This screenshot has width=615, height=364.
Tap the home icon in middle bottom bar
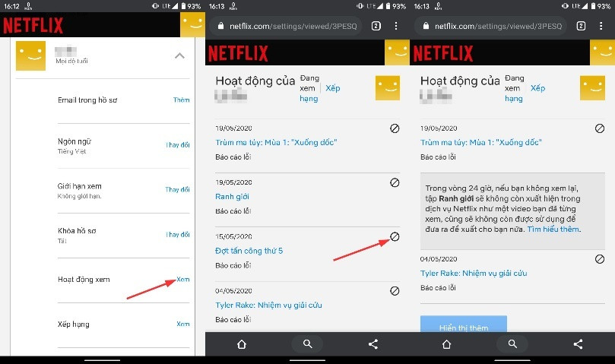[x=242, y=344]
